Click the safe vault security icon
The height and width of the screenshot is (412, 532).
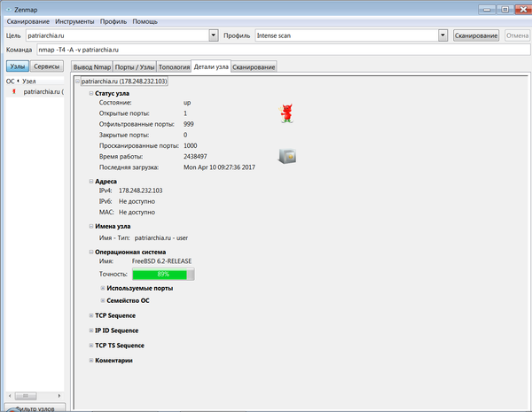287,156
